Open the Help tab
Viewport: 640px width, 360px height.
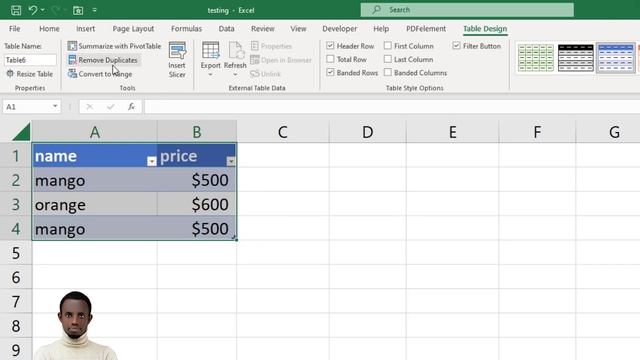pos(381,29)
